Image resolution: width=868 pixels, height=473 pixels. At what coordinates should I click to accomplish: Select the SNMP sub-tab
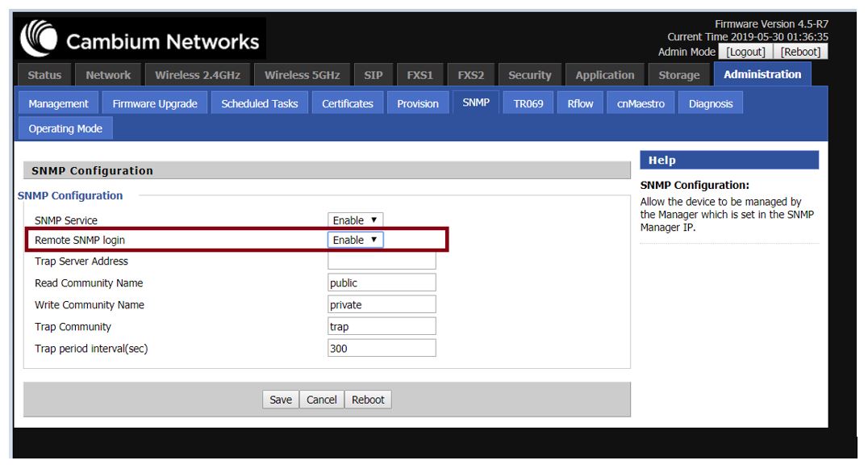coord(476,103)
